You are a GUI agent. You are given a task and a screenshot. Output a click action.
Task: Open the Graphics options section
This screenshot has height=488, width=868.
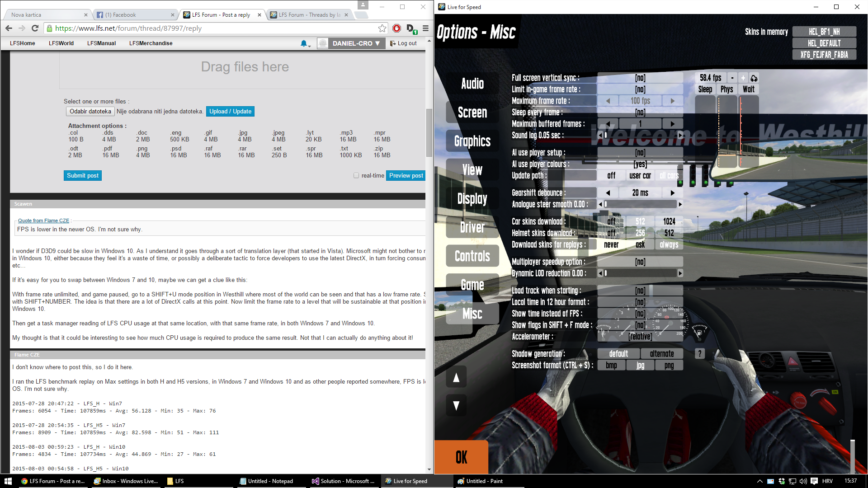(472, 141)
